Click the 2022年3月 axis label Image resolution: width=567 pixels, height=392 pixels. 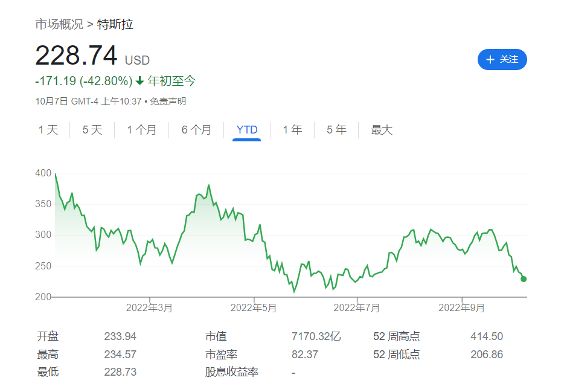(x=149, y=308)
